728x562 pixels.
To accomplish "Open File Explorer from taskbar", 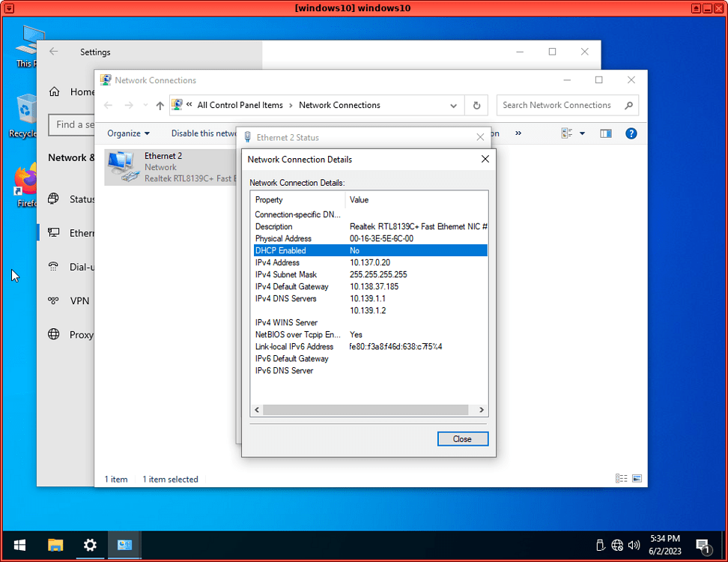I will [x=55, y=546].
